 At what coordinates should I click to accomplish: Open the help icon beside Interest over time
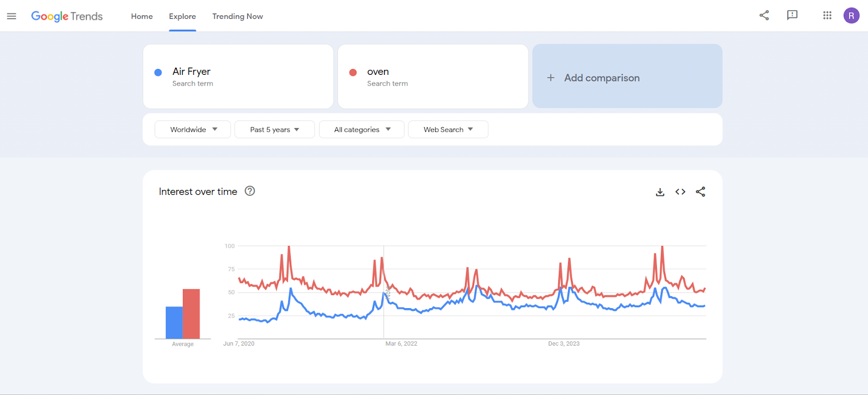click(250, 191)
